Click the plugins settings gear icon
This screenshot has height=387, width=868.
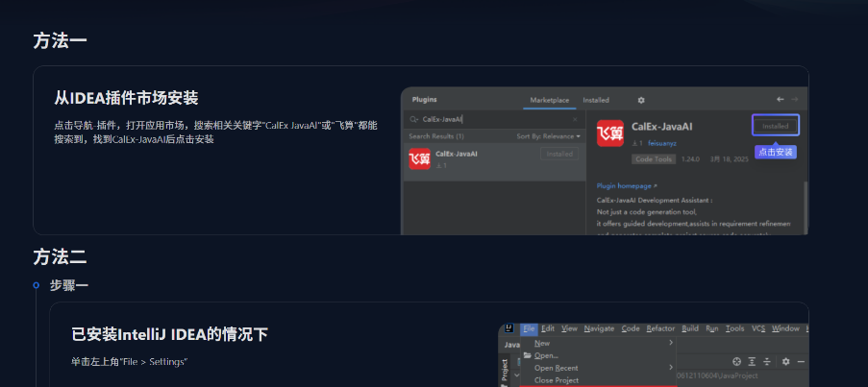tap(641, 100)
